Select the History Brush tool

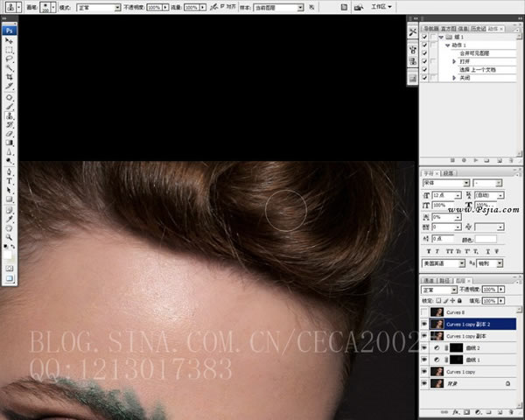click(9, 124)
